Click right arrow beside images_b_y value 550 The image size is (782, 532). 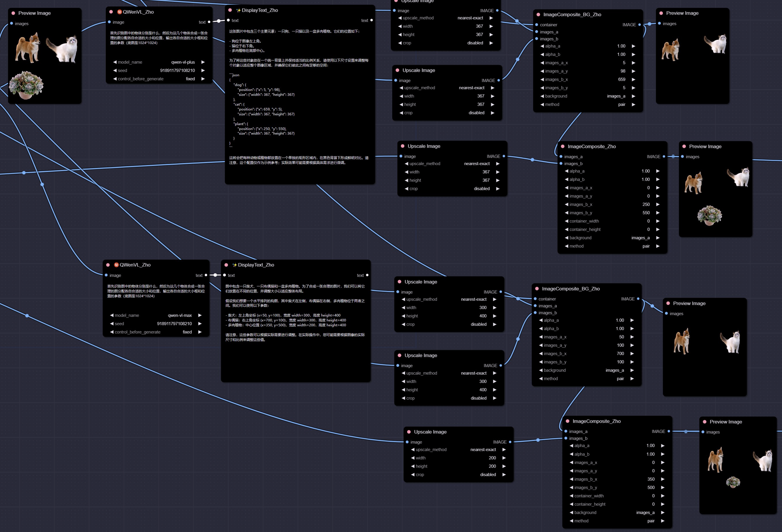tap(658, 213)
